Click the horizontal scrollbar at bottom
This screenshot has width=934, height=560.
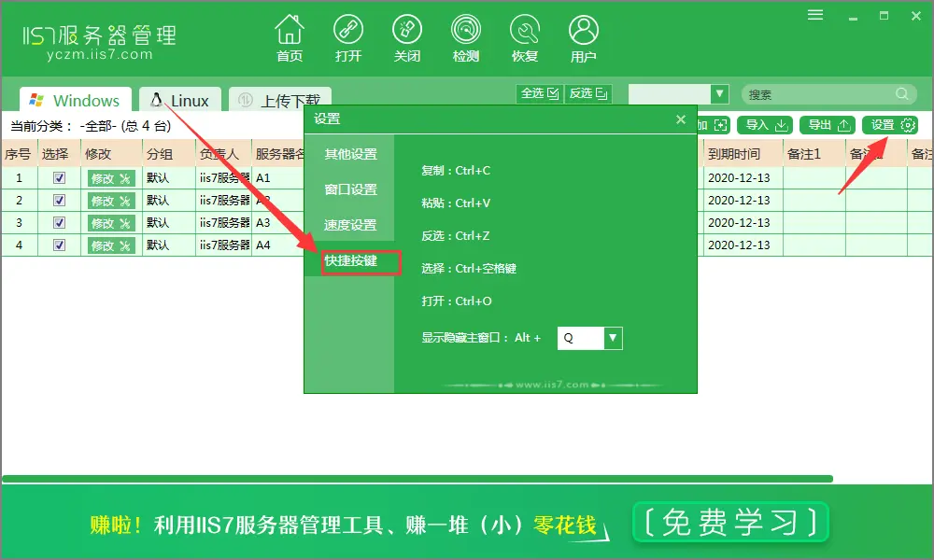coord(417,479)
